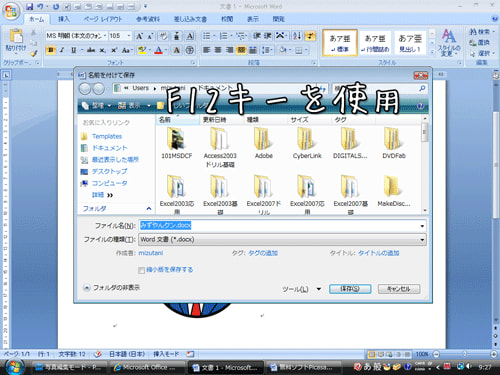Apply the text highlight color
The image size is (500, 375).
(142, 50)
